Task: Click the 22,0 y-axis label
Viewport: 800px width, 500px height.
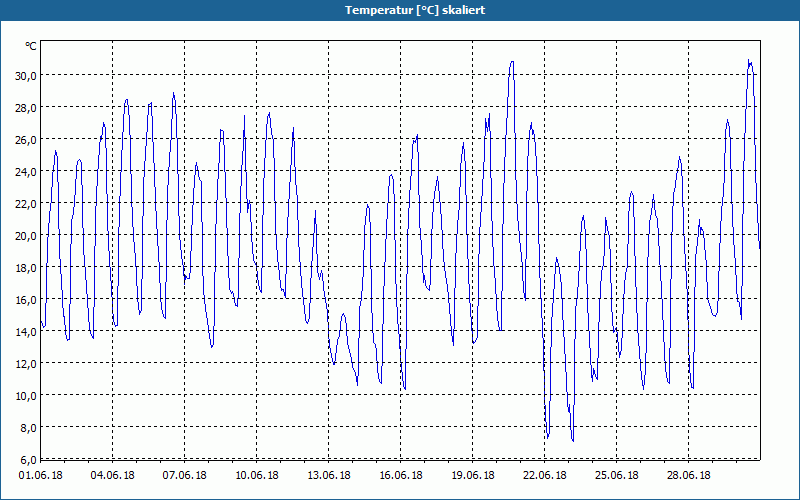Action: point(26,203)
